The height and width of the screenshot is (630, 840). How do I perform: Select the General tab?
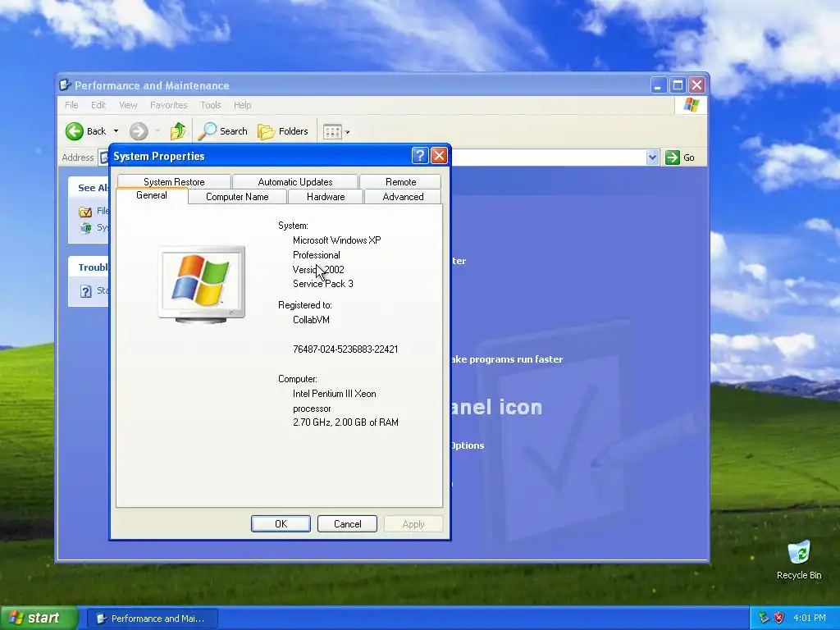(x=152, y=195)
